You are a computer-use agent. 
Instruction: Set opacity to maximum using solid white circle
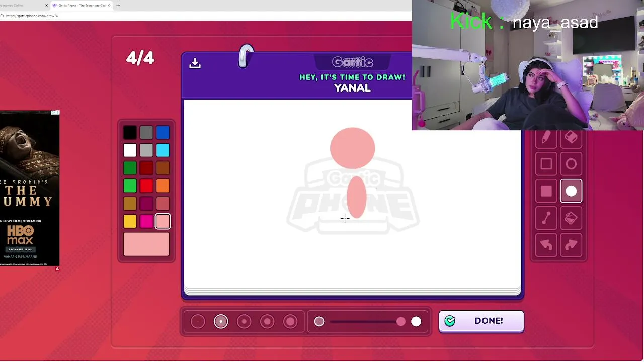tap(416, 322)
